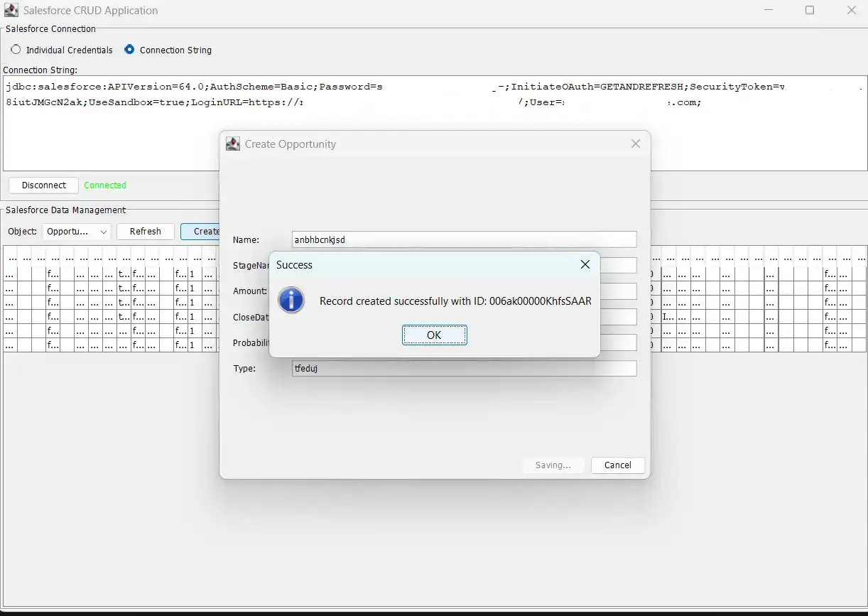The width and height of the screenshot is (868, 616).
Task: Click OK in the Success dialog
Action: (434, 335)
